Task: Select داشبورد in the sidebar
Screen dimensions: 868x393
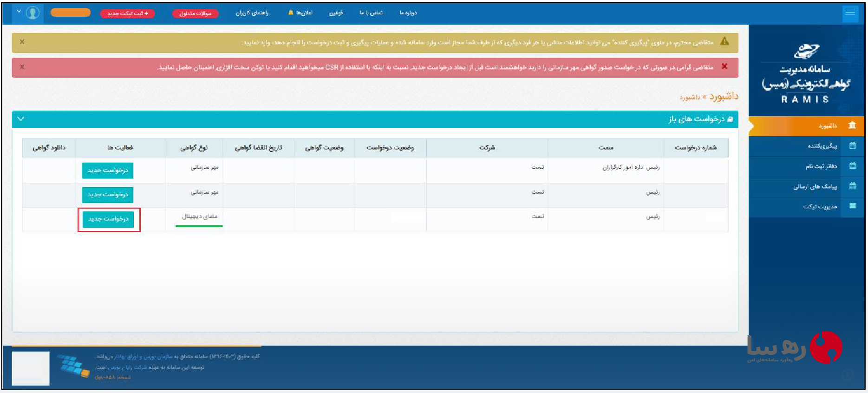Action: tap(807, 126)
